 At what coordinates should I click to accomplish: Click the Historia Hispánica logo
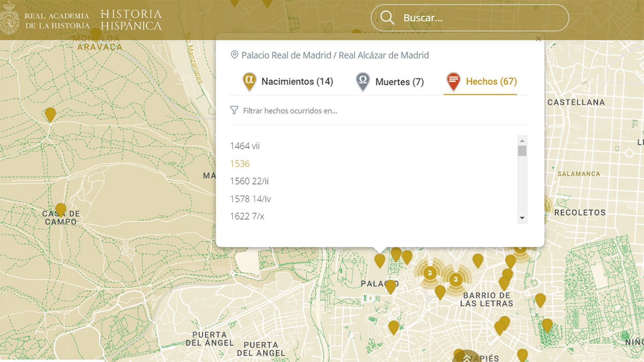[130, 19]
